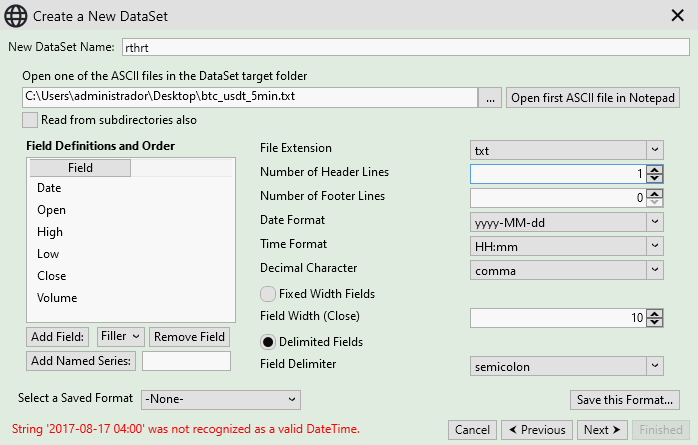Click Open first ASCII file in Notepad

click(594, 98)
